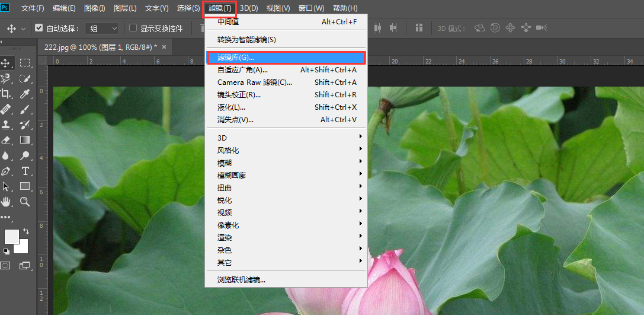The height and width of the screenshot is (315, 644).
Task: Click 3D orbit/rotate mode icon
Action: click(480, 28)
